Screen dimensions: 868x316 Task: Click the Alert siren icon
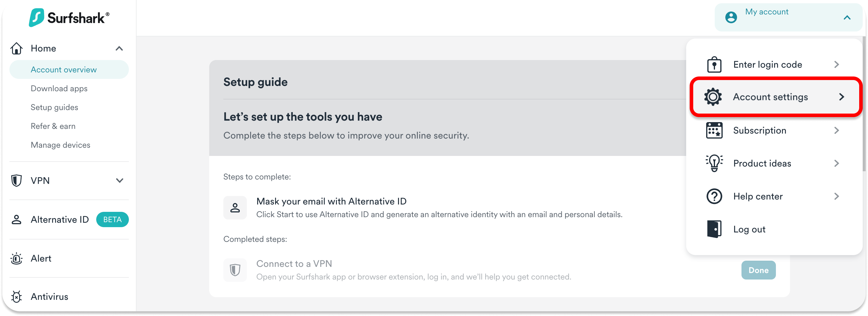(16, 258)
